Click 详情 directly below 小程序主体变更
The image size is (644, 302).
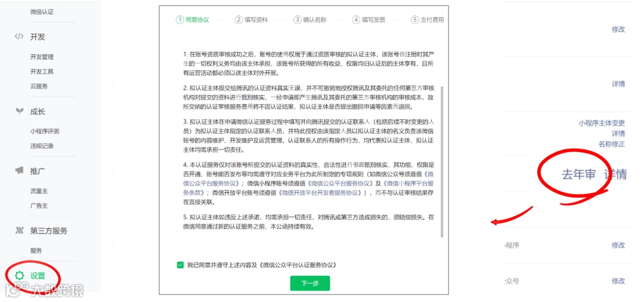[618, 133]
